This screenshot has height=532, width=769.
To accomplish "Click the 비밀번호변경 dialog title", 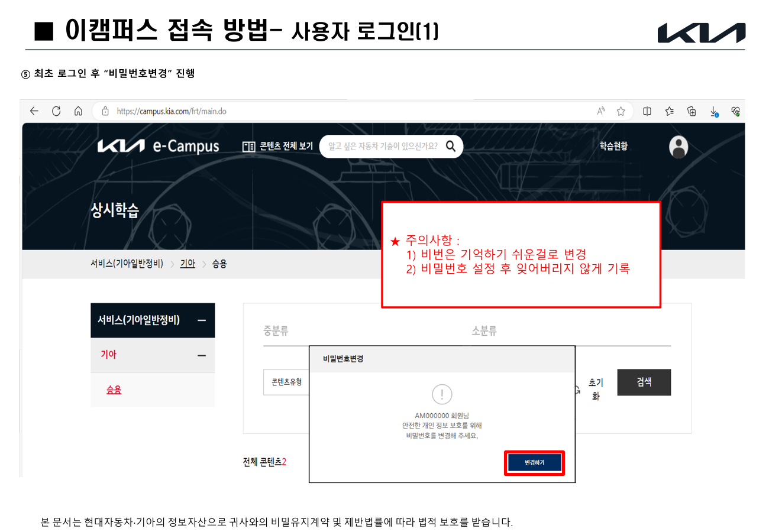I will click(x=343, y=359).
